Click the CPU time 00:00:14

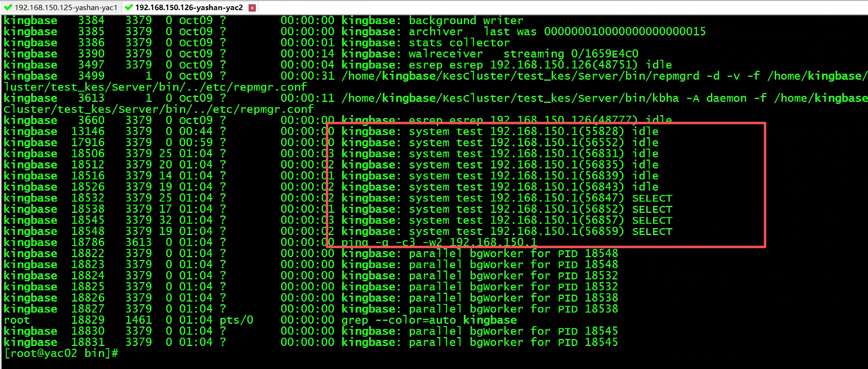pyautogui.click(x=308, y=54)
